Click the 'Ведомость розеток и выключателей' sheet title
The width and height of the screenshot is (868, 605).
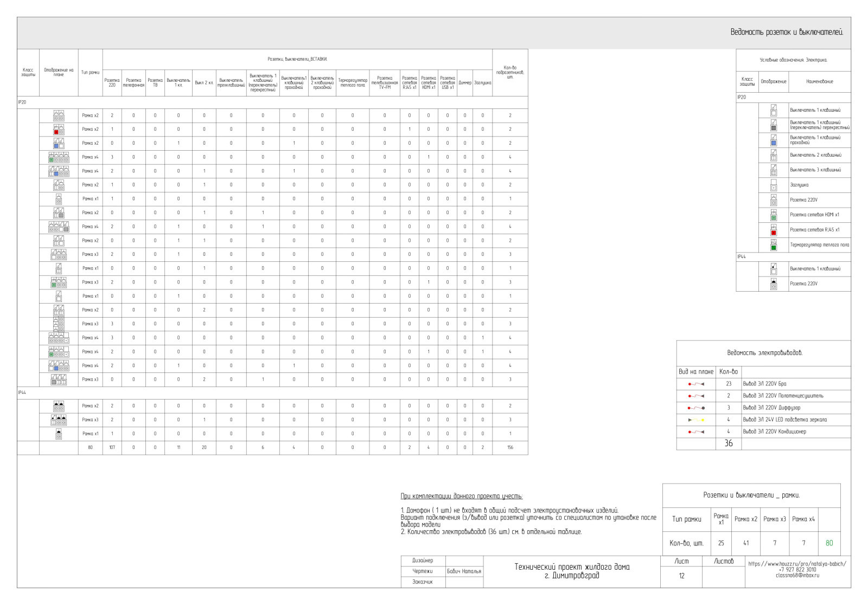point(786,33)
